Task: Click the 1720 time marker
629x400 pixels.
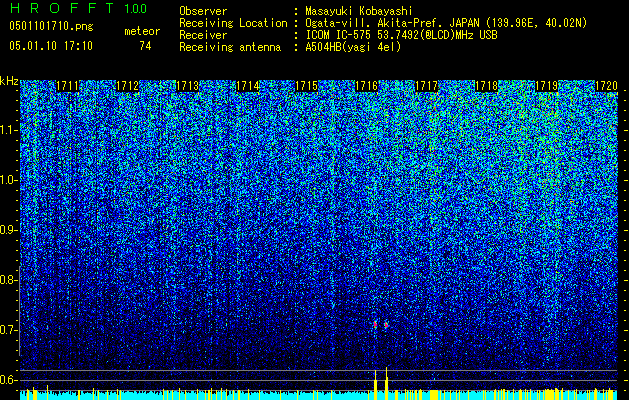Action: click(606, 86)
